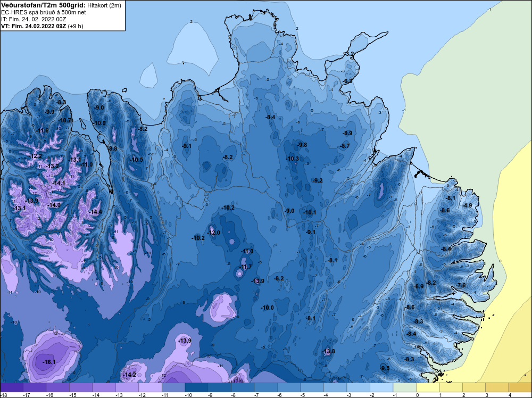This screenshot has width=532, height=398.
Task: Click the temperature label -12.0
Action: point(213,233)
